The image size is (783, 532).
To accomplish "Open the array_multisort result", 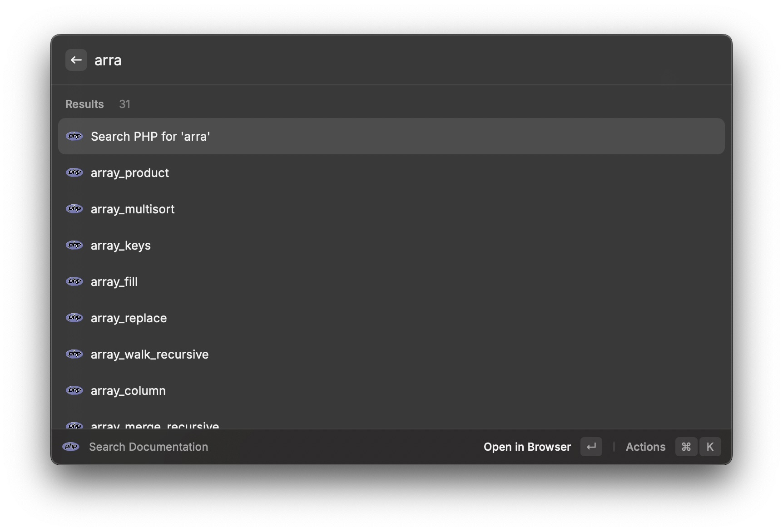I will (x=391, y=209).
